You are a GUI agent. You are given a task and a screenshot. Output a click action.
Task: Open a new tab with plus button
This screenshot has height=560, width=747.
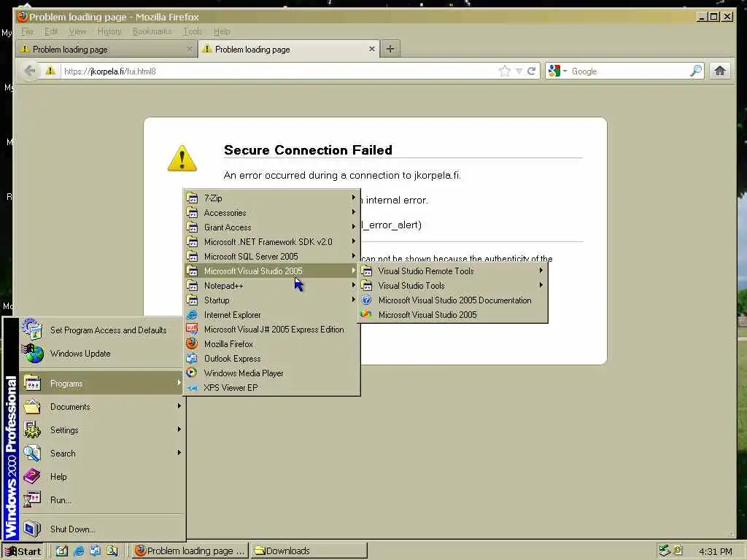tap(390, 49)
